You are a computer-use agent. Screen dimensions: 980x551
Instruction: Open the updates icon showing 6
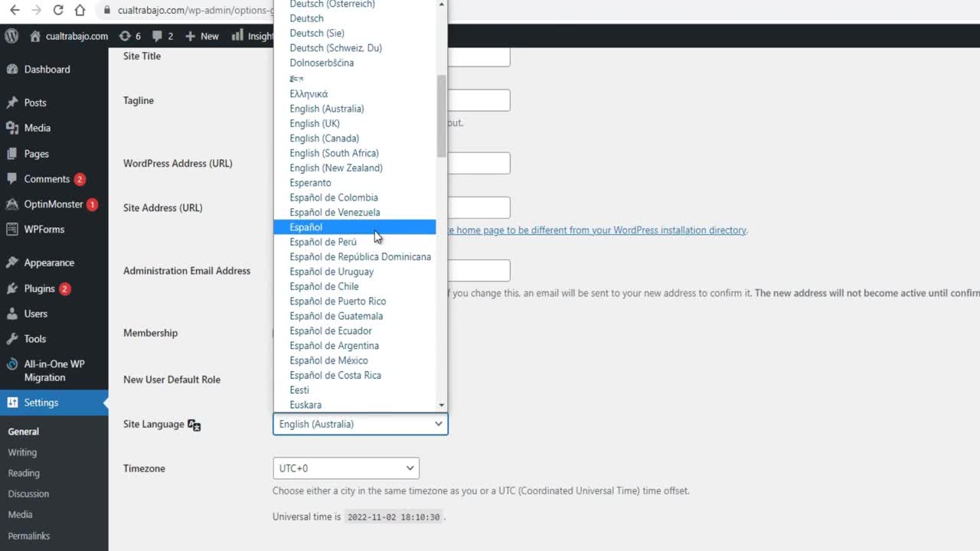tap(130, 36)
